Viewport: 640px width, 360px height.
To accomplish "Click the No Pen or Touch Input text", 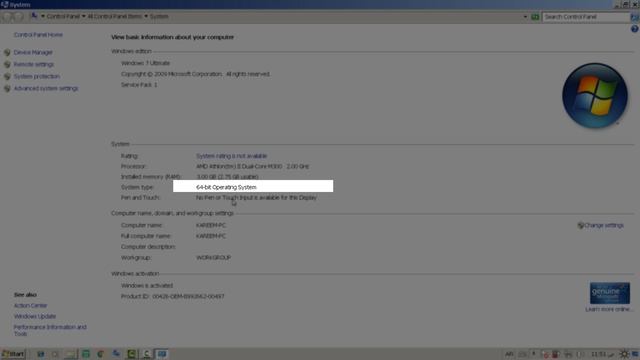I will [x=256, y=198].
